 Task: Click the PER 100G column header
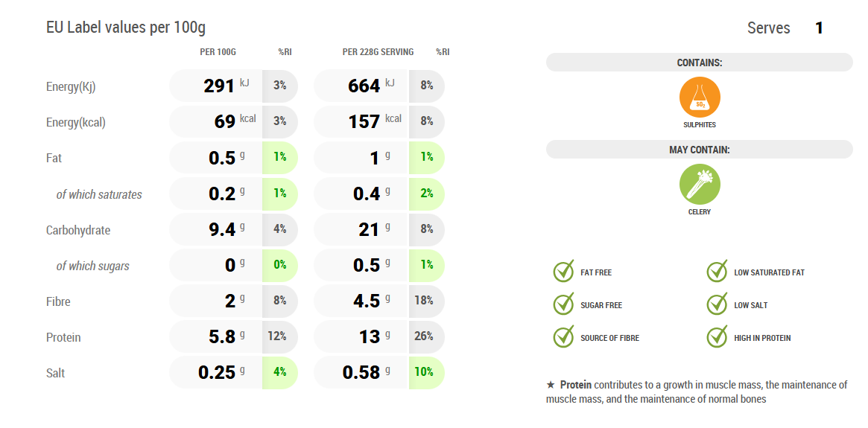218,52
